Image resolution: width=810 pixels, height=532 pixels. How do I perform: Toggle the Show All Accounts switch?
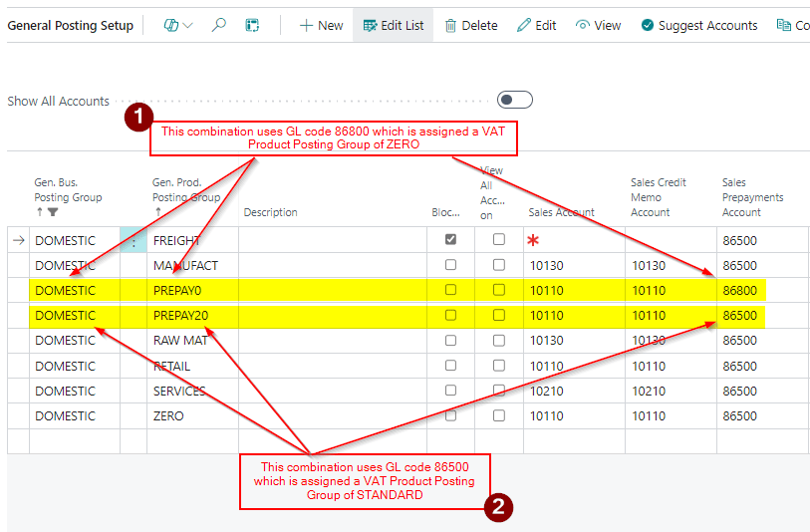point(514,100)
